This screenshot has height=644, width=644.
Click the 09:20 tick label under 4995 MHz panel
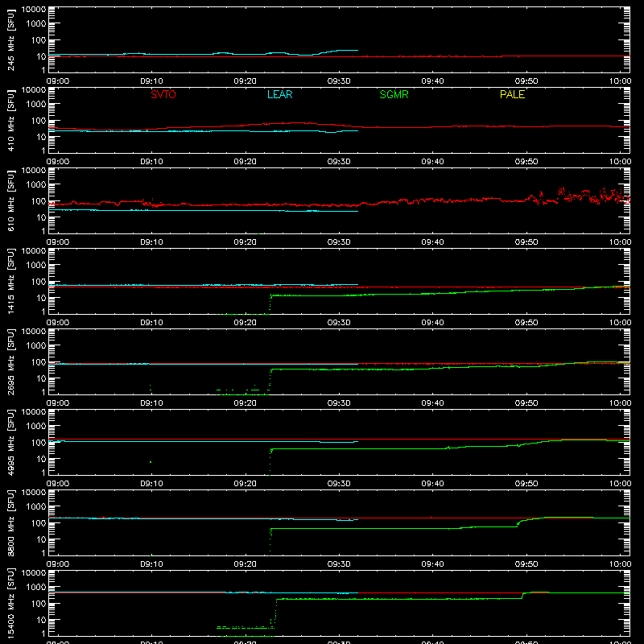click(x=246, y=484)
